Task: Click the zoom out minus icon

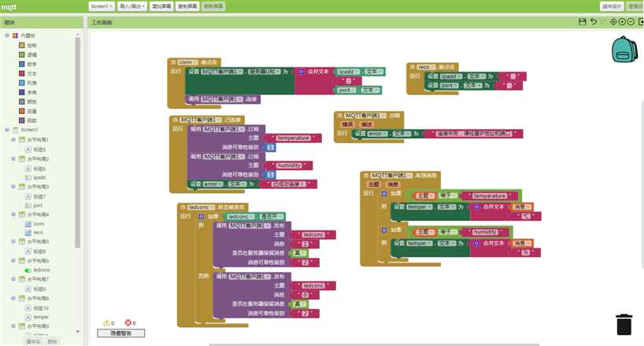Action: (631, 22)
